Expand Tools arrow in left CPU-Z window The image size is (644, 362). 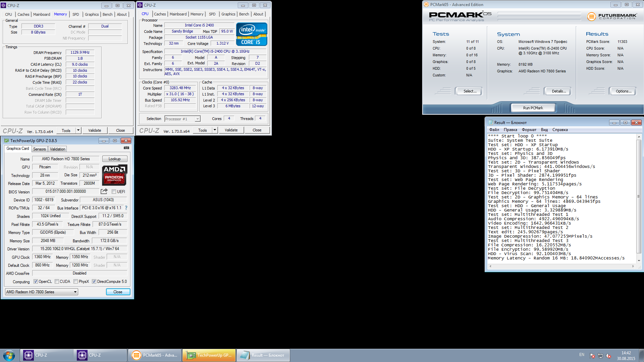[x=78, y=130]
